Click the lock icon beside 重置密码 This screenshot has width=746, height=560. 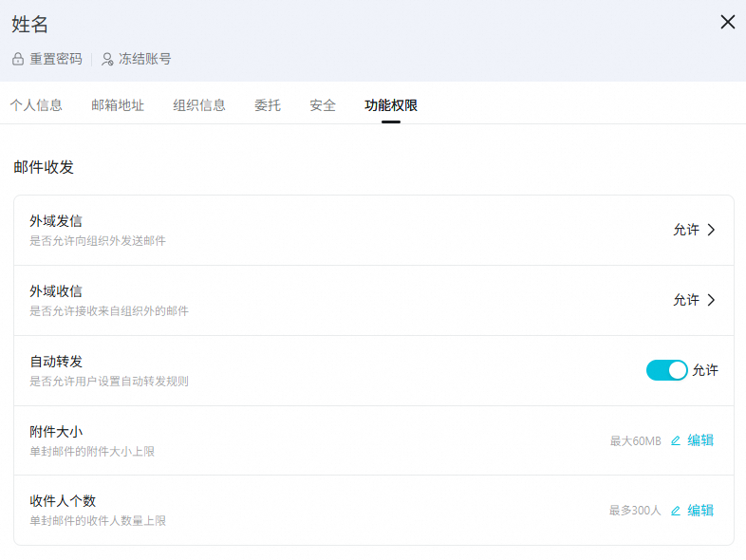coord(18,59)
